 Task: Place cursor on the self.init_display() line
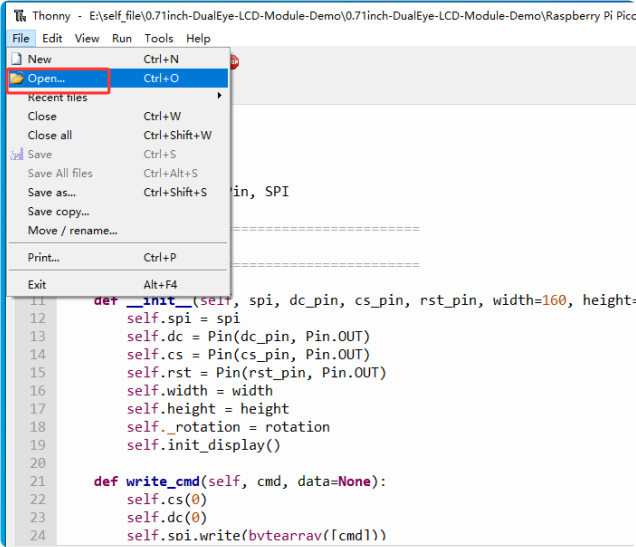point(203,445)
